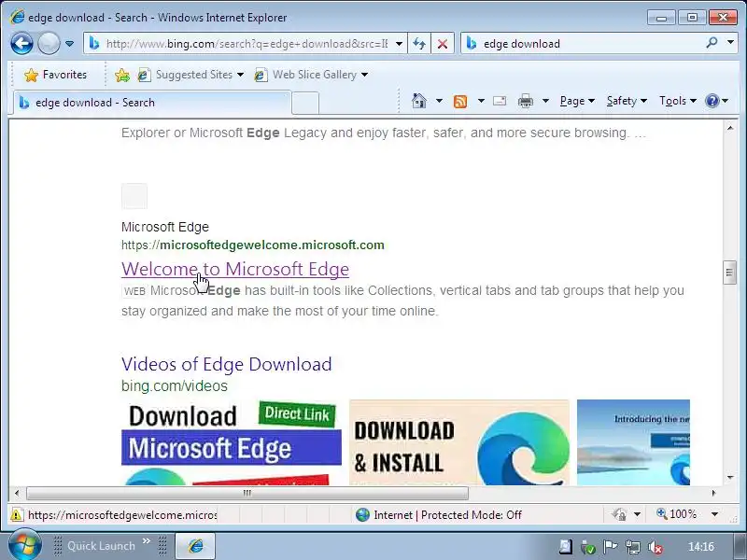The image size is (747, 560).
Task: Open the 'Introducing the new' video thumbnail
Action: [633, 442]
